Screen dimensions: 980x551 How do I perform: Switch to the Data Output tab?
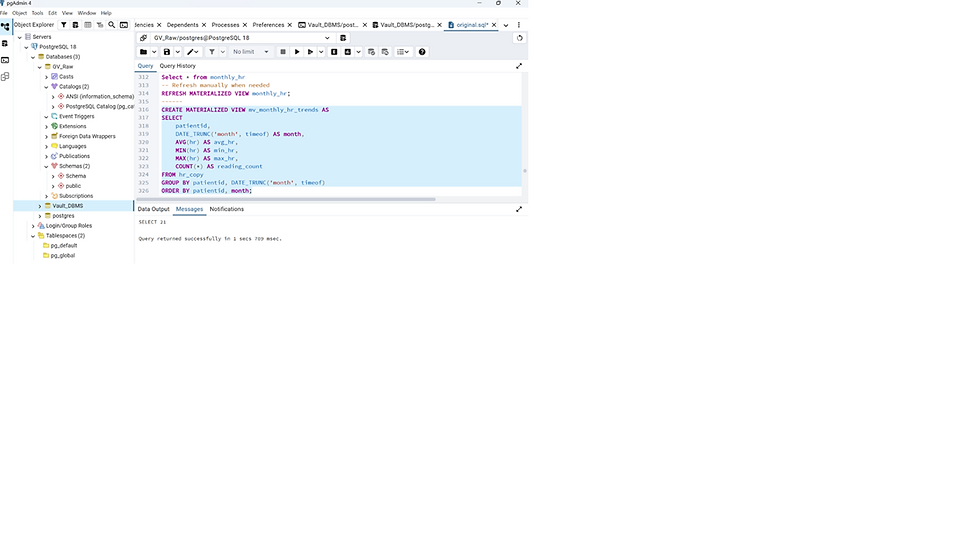(x=153, y=209)
